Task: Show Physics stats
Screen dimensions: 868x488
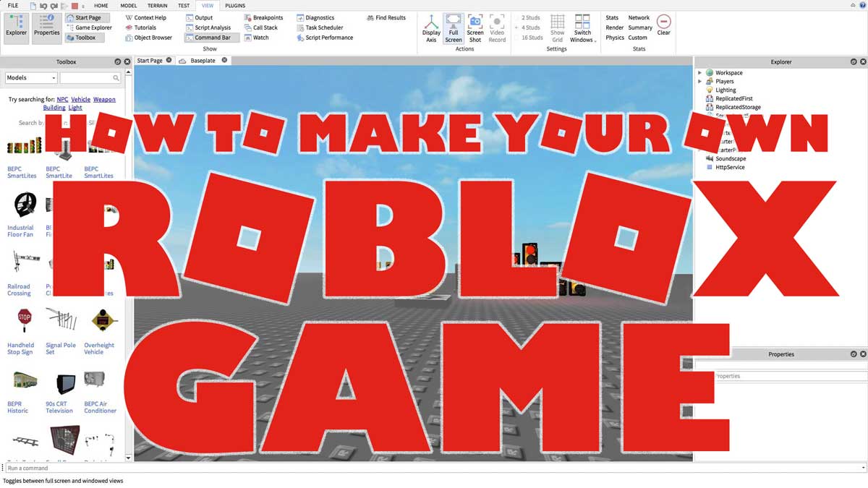Action: (x=615, y=38)
